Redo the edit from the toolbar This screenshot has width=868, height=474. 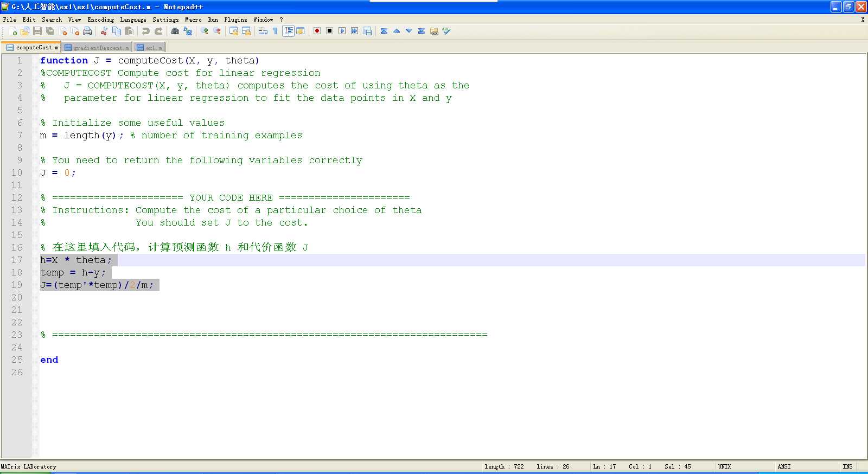[x=158, y=31]
